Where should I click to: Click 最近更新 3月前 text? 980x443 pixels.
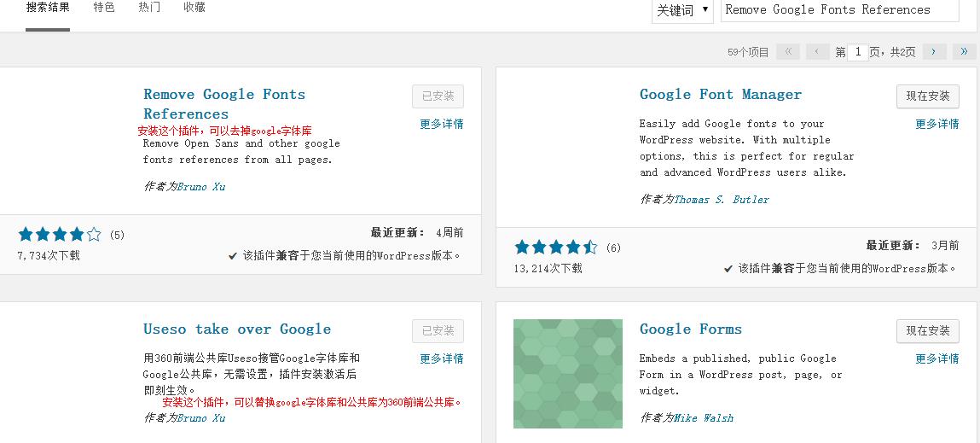pos(913,245)
